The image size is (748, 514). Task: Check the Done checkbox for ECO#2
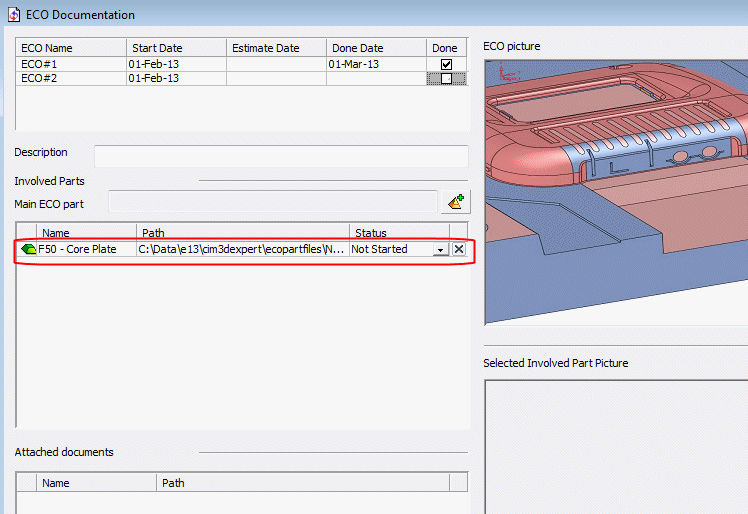click(x=447, y=78)
